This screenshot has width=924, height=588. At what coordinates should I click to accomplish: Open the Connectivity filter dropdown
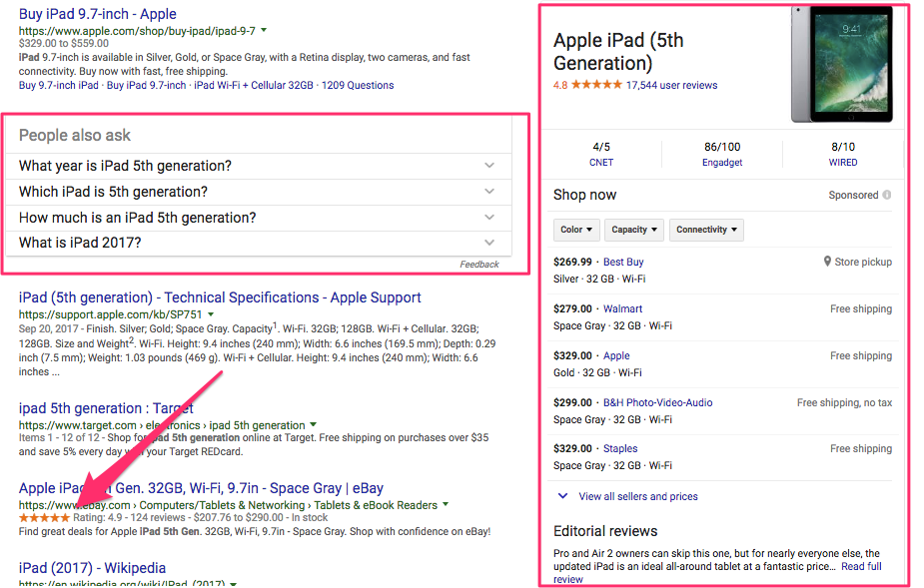pos(706,230)
